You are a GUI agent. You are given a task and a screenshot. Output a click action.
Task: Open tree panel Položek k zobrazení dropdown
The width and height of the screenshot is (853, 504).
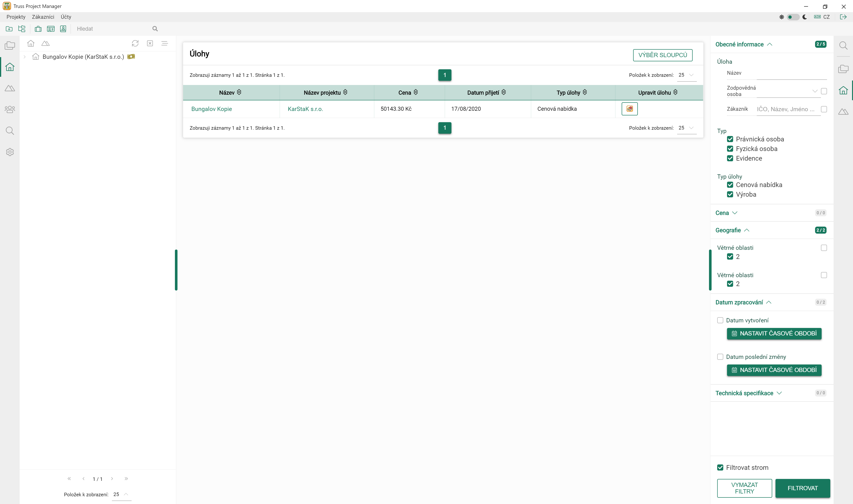(121, 494)
